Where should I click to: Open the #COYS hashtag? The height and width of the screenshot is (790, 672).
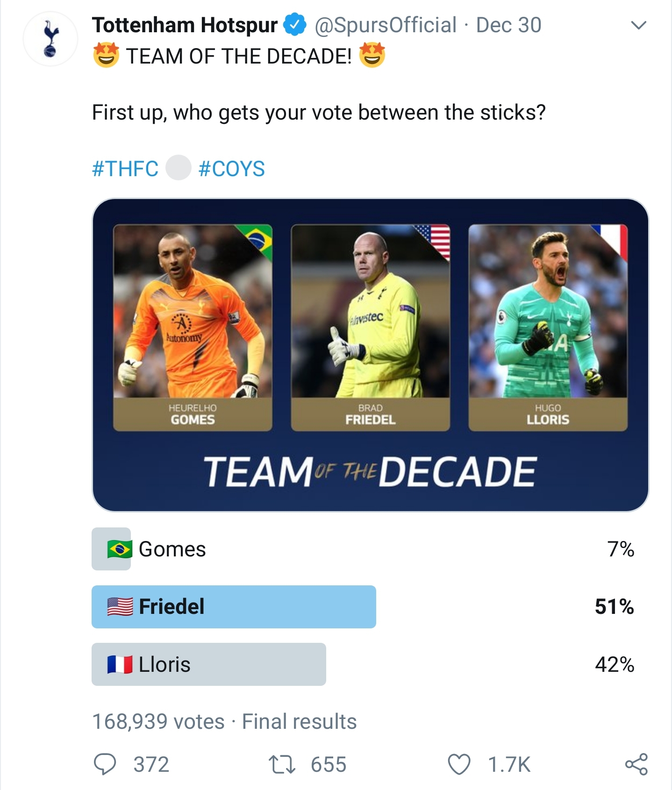[232, 169]
